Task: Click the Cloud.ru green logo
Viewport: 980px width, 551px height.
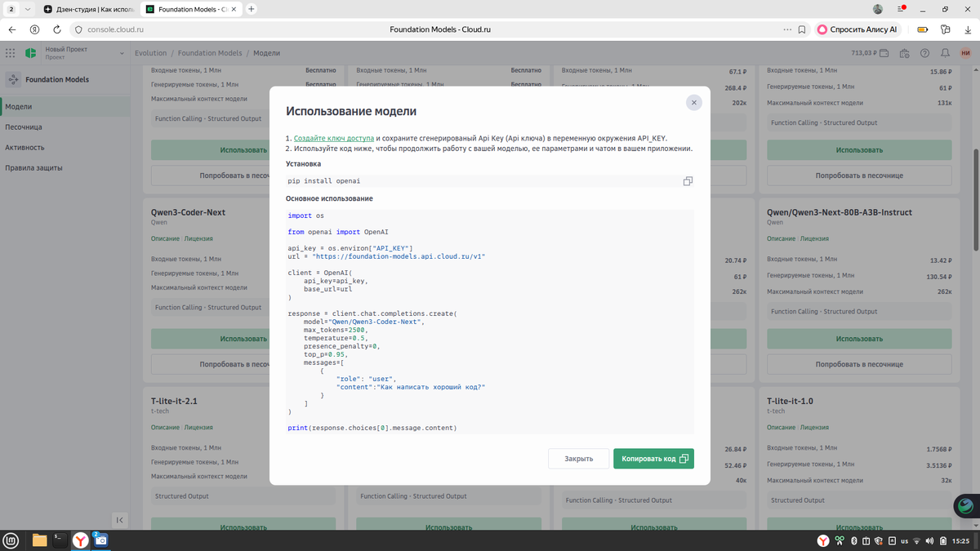Action: coord(30,53)
